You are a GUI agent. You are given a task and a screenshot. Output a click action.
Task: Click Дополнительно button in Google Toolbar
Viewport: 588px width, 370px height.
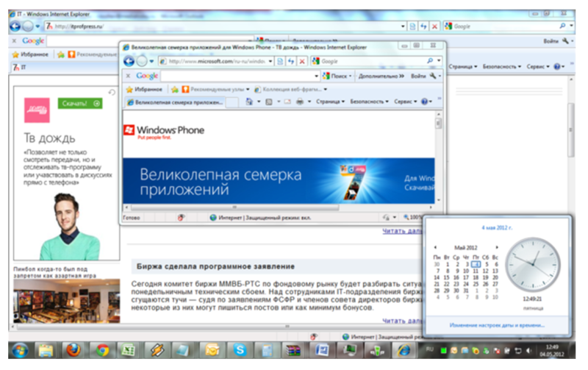coord(381,77)
